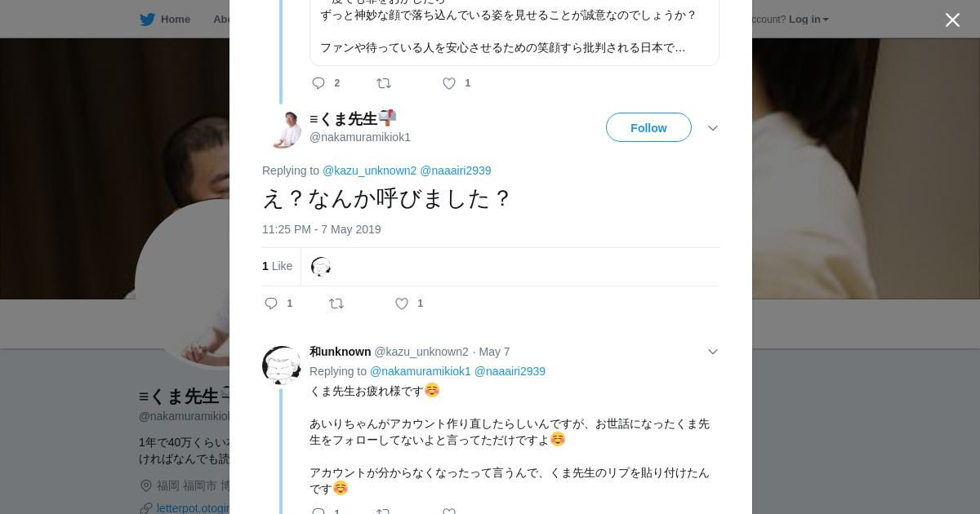Open more options on 和unknown's reply
980x514 pixels.
tap(713, 352)
